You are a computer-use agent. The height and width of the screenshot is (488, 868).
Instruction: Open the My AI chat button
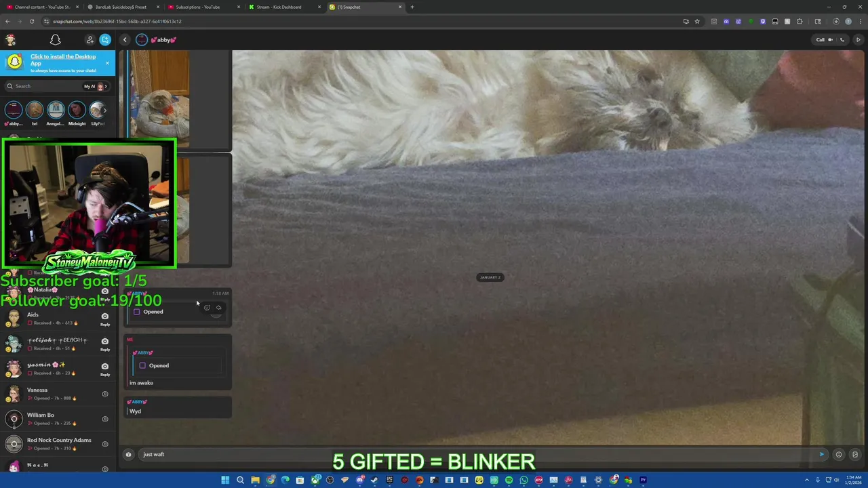click(96, 86)
